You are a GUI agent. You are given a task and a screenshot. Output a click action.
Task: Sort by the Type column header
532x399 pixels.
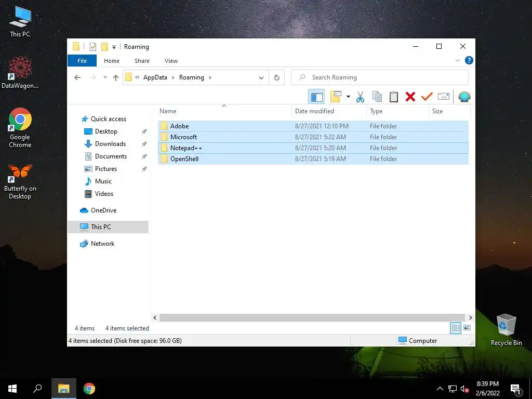pyautogui.click(x=397, y=111)
